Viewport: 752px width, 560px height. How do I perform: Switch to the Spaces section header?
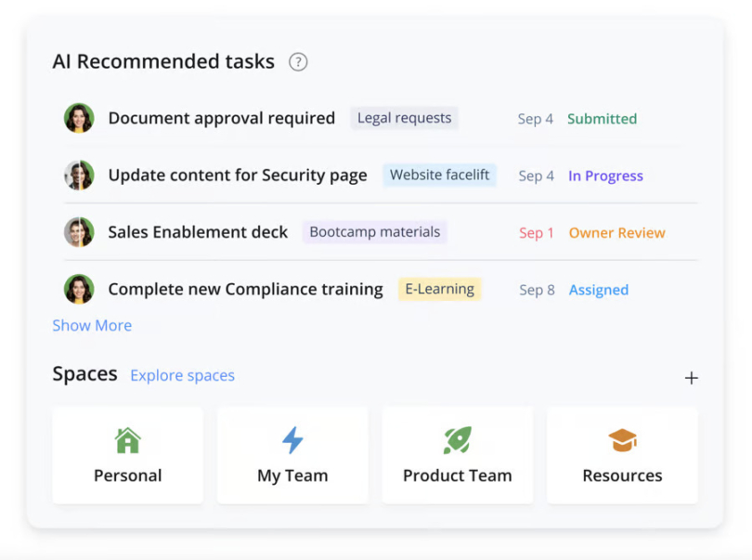point(84,373)
